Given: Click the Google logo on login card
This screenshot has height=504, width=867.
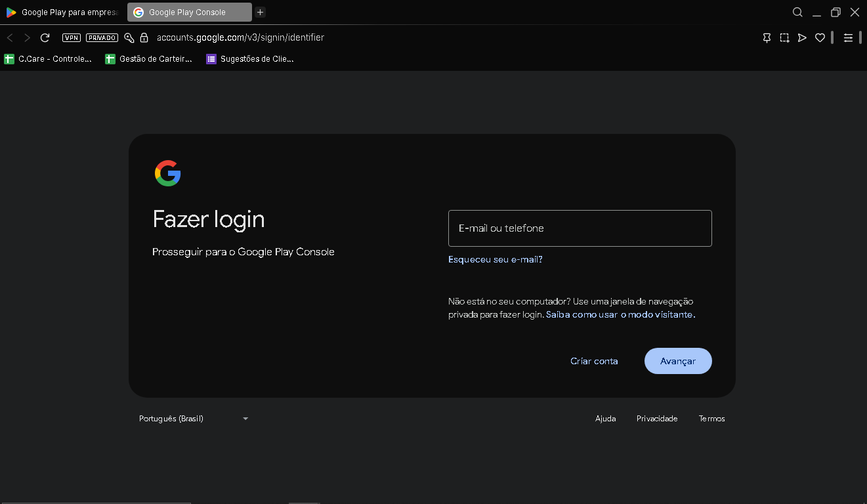Looking at the screenshot, I should 168,173.
